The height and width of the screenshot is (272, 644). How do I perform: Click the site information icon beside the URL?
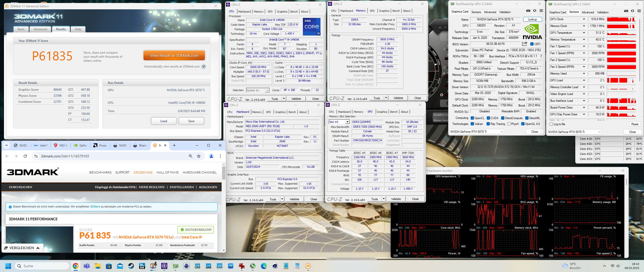pos(36,156)
